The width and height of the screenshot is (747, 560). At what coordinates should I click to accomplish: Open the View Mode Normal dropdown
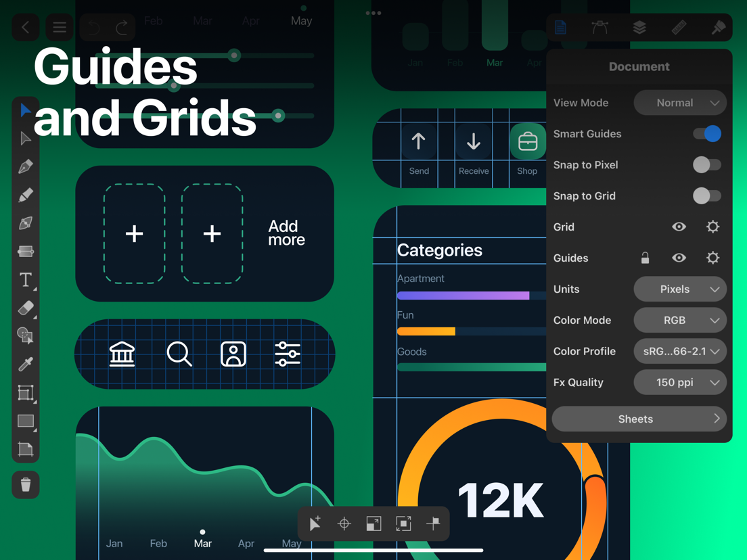click(680, 103)
